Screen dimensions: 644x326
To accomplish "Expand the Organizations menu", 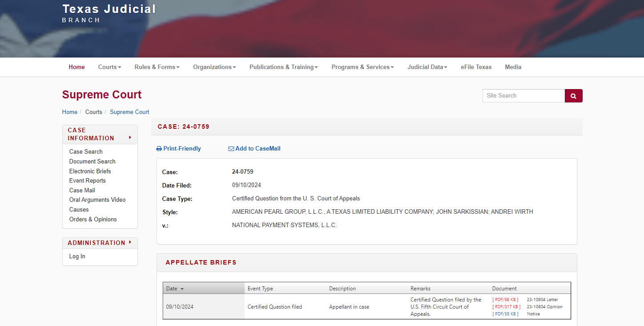I will [x=214, y=67].
